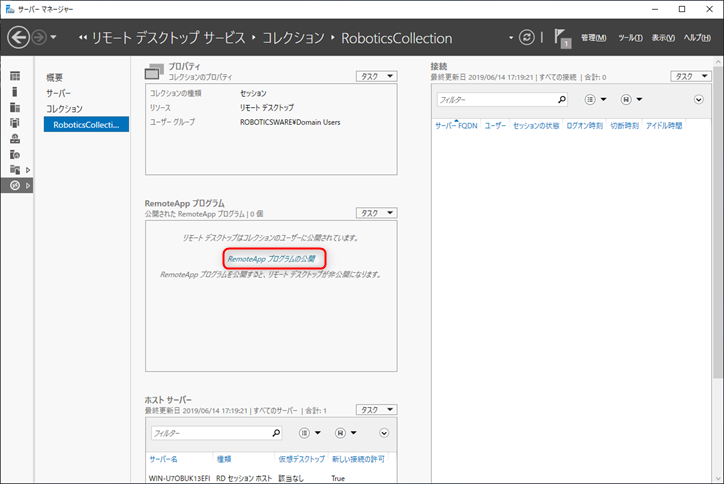Click the Dashboard icon in the left sidebar

pyautogui.click(x=14, y=76)
